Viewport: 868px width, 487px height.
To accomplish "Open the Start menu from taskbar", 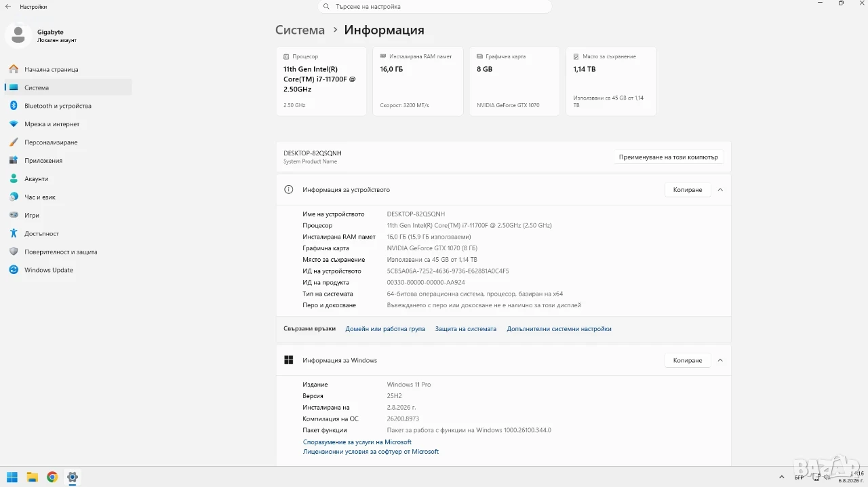I will [x=12, y=477].
